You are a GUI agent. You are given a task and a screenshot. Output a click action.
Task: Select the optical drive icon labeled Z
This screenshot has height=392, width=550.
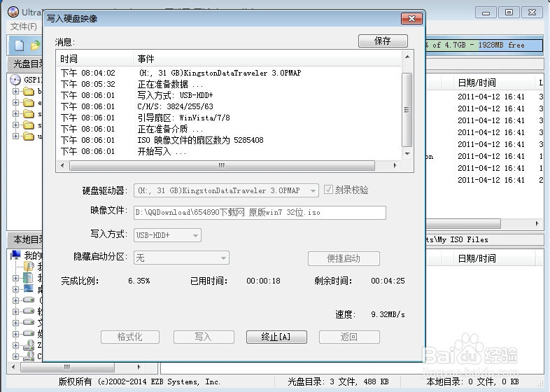(29, 345)
